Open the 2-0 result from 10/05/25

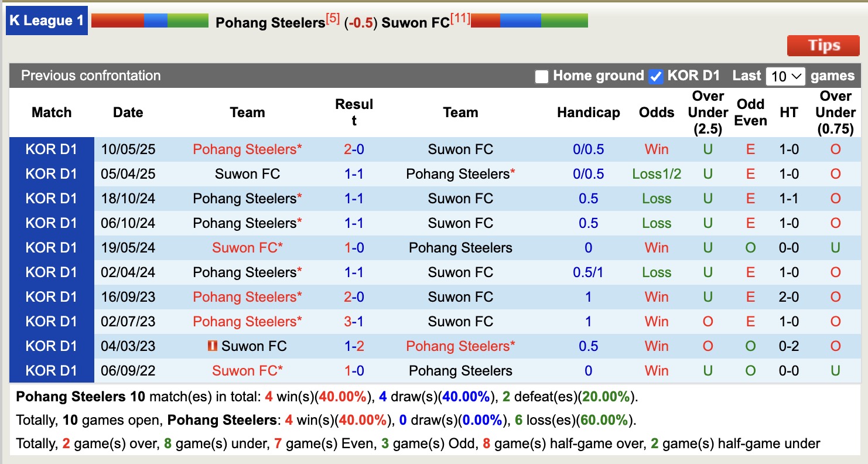354,149
